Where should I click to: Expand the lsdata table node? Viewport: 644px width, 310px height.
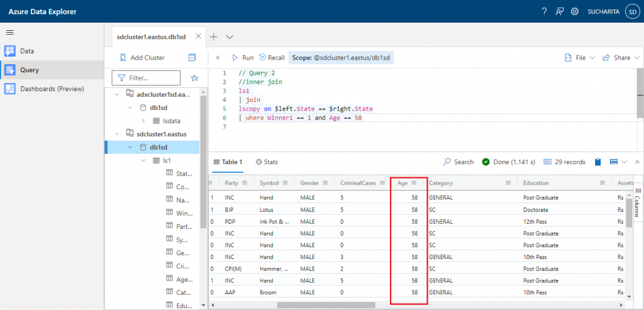click(143, 121)
